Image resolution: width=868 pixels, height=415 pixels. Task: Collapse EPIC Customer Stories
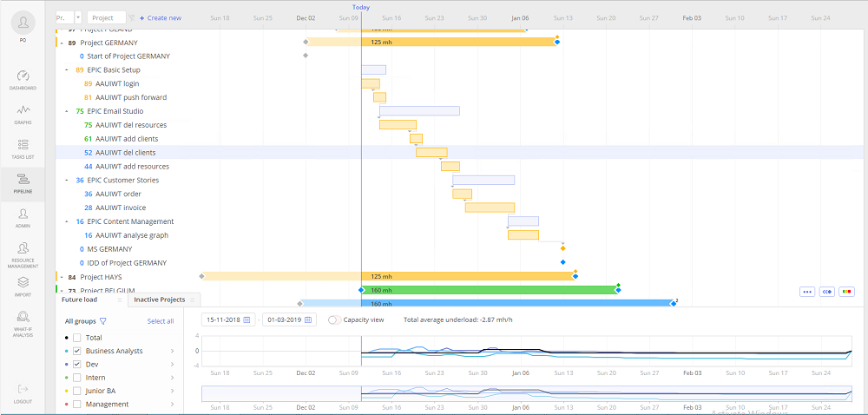[67, 181]
